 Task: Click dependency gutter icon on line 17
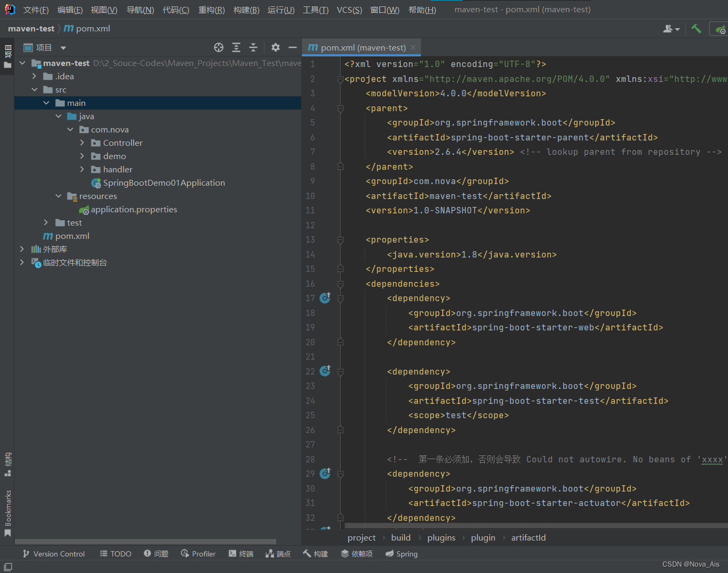325,298
